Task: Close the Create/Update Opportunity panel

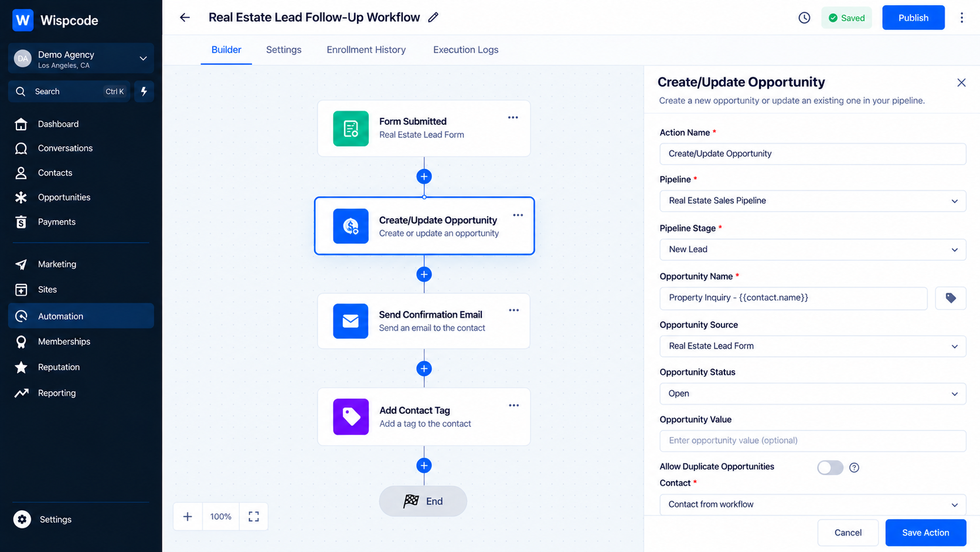Action: [x=961, y=83]
